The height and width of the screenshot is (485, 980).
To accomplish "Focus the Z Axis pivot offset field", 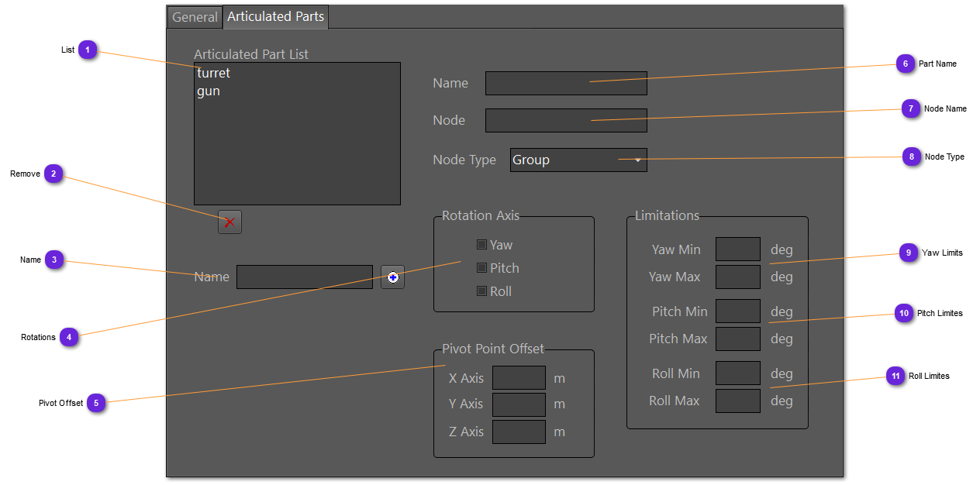I will [x=519, y=432].
